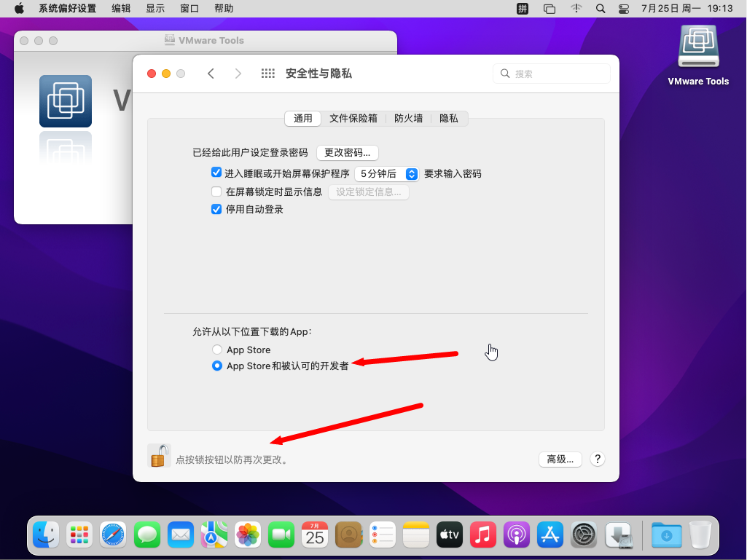Click 更改密码... button

pos(348,153)
